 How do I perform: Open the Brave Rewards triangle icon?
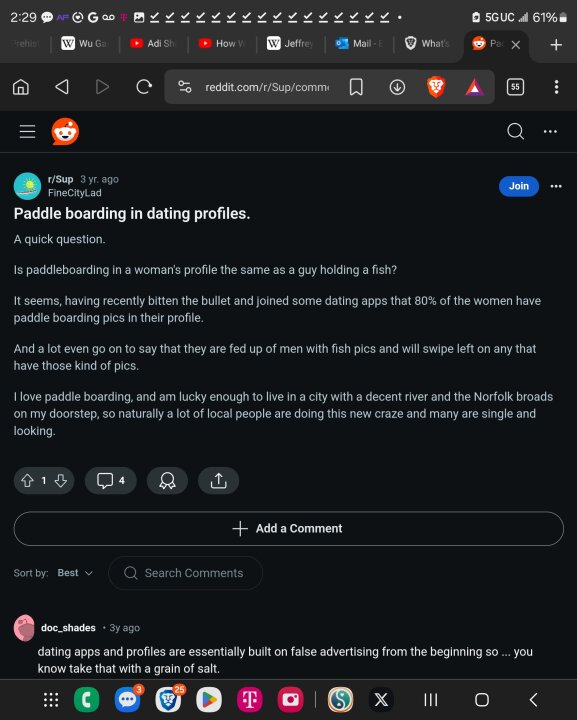pyautogui.click(x=474, y=87)
